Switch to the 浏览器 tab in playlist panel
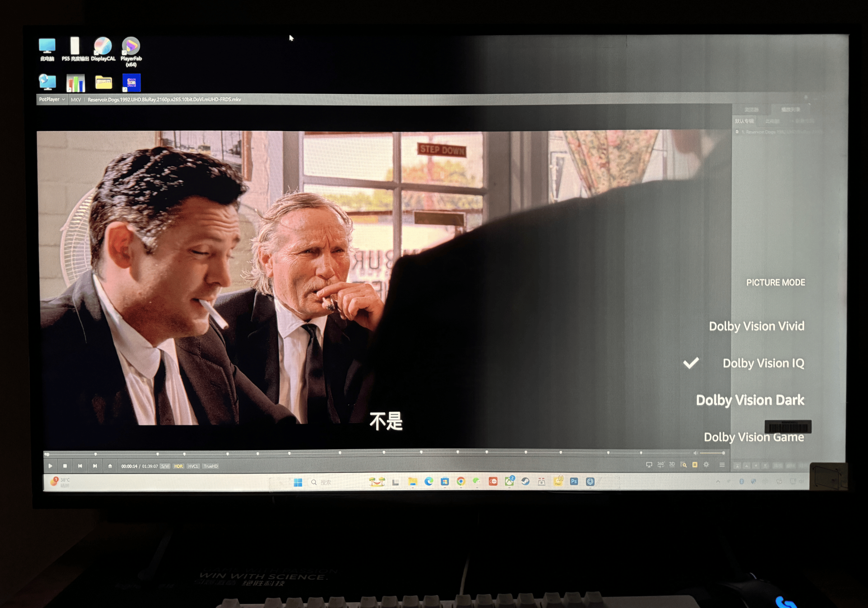The image size is (868, 608). 751,110
